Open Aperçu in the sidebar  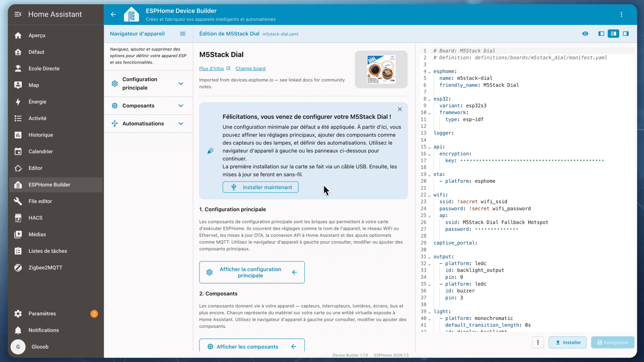click(x=56, y=35)
